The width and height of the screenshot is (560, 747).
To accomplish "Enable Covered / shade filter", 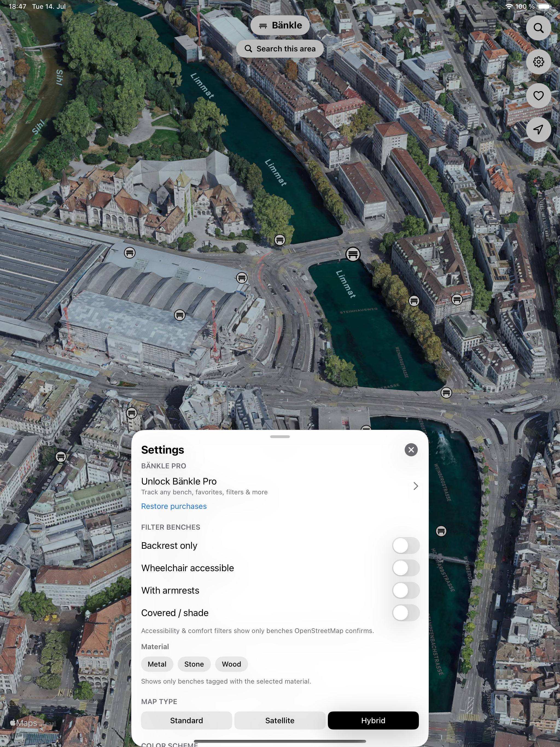I will click(406, 612).
